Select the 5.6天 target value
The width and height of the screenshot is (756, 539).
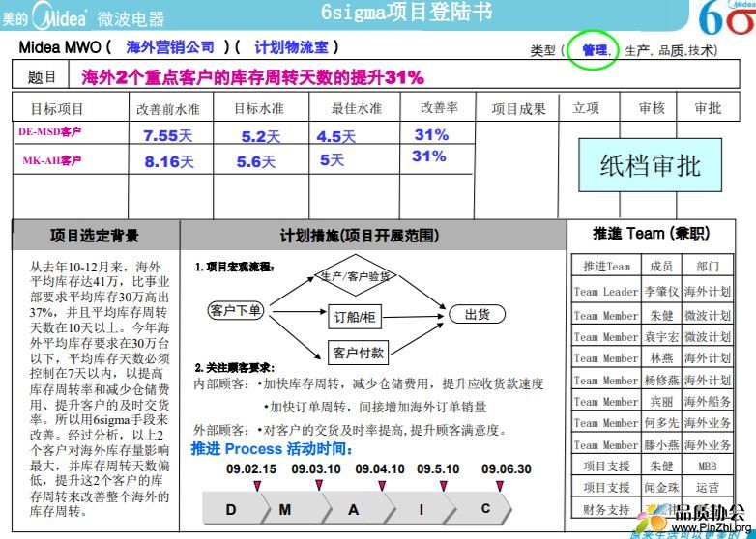(x=255, y=161)
